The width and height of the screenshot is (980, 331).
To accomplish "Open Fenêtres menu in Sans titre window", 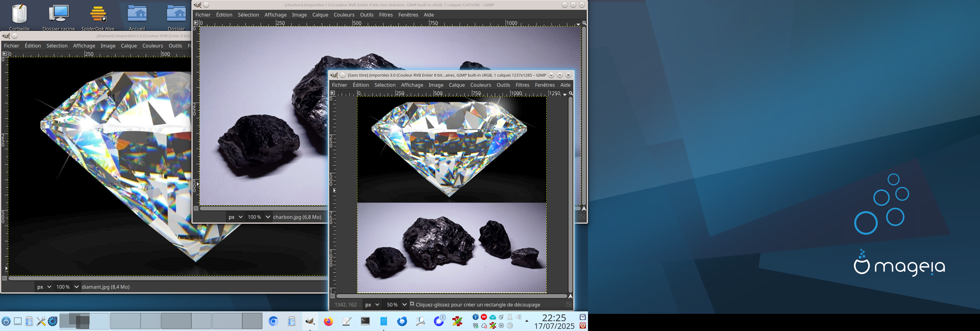I will tap(545, 85).
